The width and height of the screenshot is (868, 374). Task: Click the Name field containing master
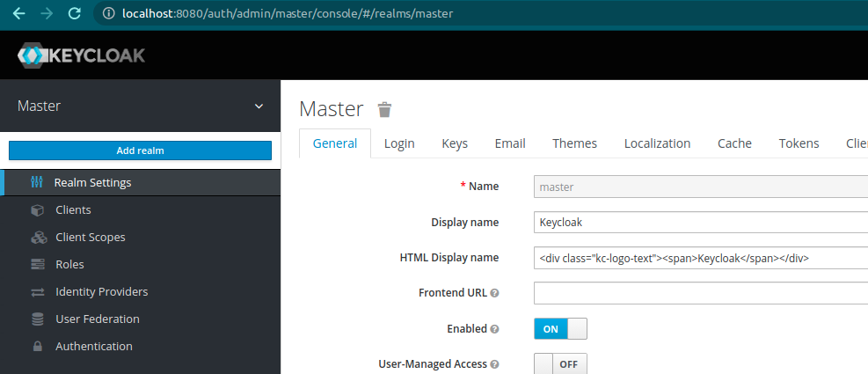coord(701,187)
